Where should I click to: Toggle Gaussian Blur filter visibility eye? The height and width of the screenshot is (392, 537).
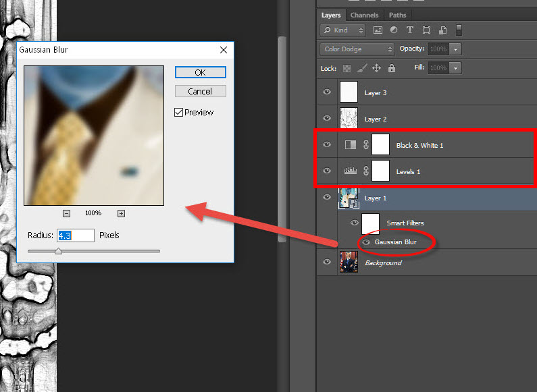point(366,242)
